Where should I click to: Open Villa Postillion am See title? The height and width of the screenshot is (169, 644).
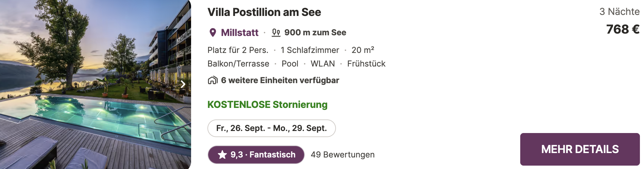coord(264,12)
